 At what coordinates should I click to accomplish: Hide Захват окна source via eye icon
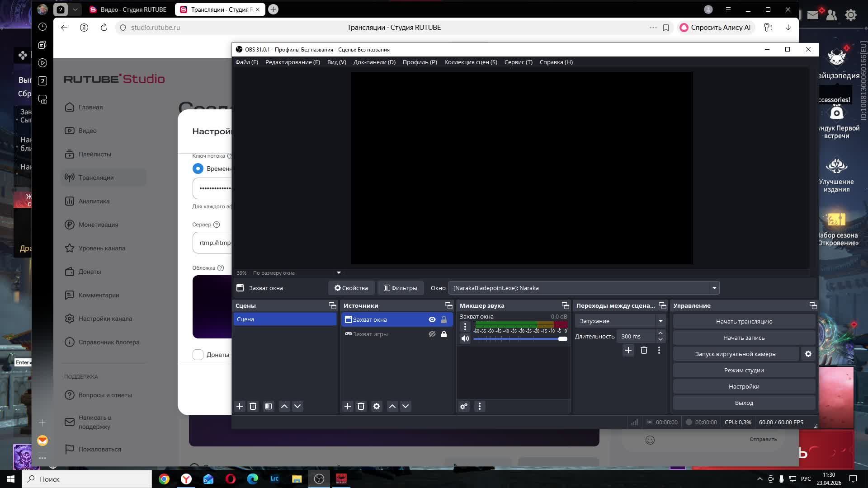[x=432, y=319]
